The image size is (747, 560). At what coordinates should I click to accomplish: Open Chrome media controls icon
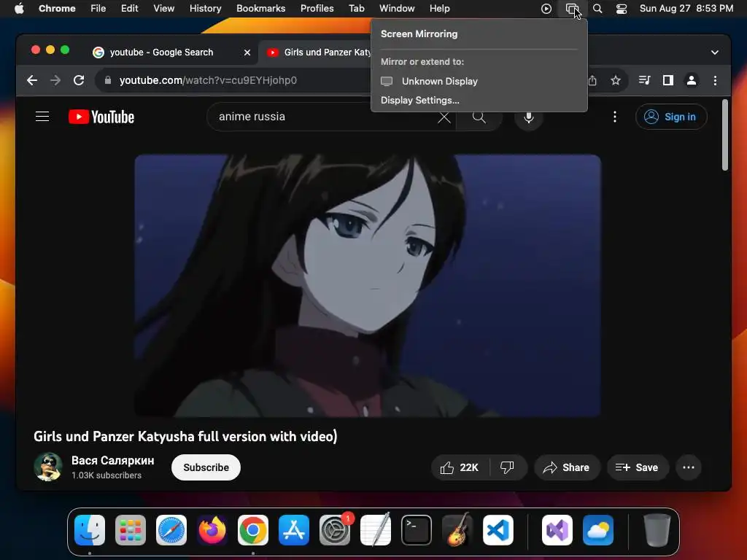[x=645, y=80]
